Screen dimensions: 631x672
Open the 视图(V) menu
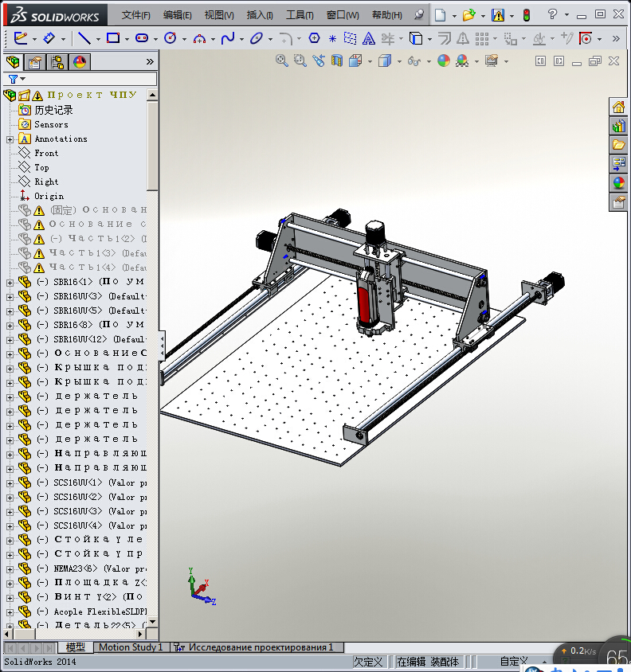click(x=219, y=15)
